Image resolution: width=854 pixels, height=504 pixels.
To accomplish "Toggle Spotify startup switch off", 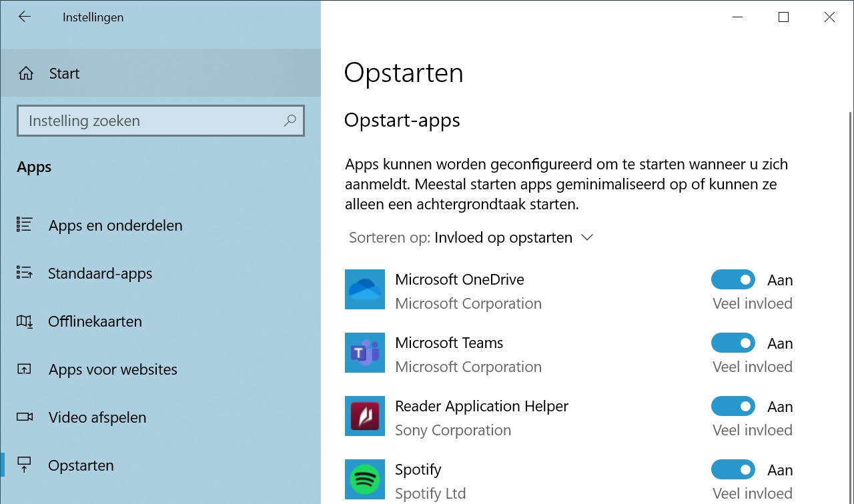I will coord(733,469).
